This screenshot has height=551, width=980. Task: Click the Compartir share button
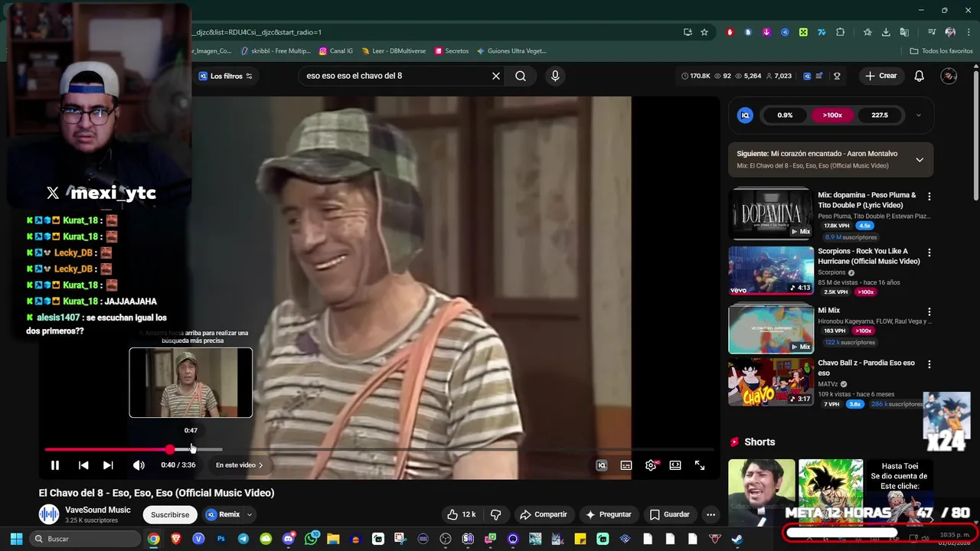click(x=544, y=515)
